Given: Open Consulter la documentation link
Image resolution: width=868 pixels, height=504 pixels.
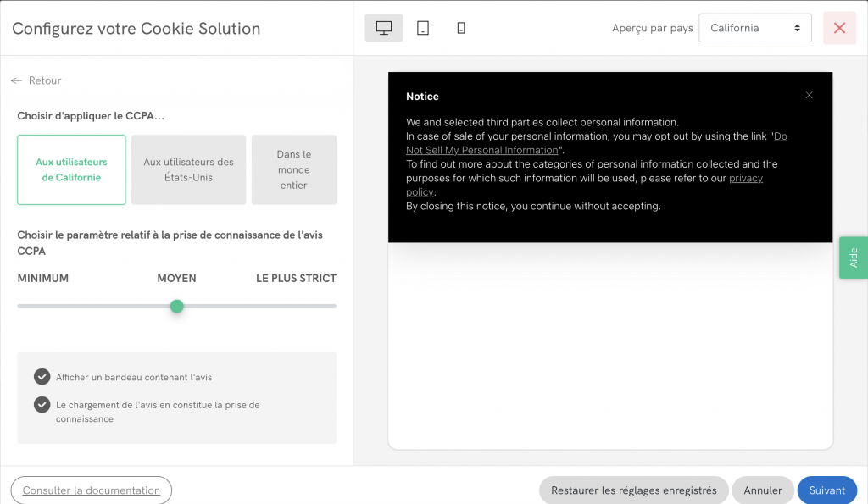Looking at the screenshot, I should pos(92,490).
